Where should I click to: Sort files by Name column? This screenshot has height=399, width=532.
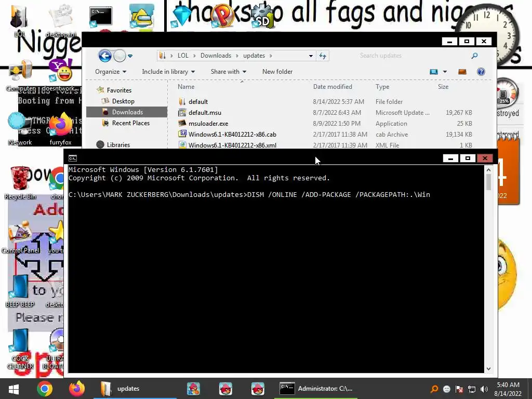click(186, 87)
